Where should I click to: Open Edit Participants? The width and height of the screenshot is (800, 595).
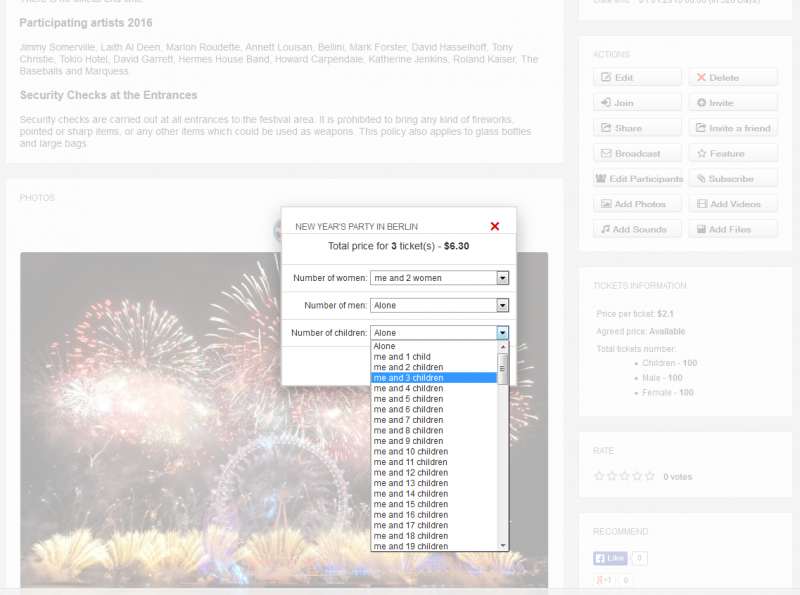coord(637,179)
